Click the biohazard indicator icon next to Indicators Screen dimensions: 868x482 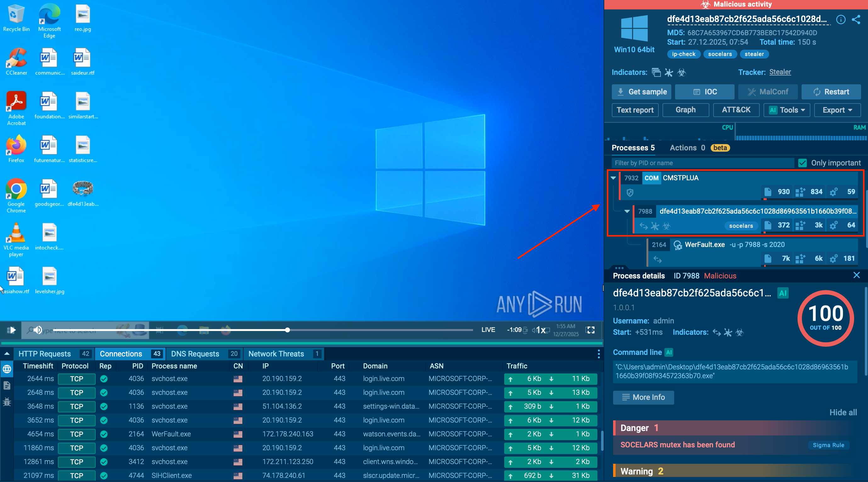681,73
